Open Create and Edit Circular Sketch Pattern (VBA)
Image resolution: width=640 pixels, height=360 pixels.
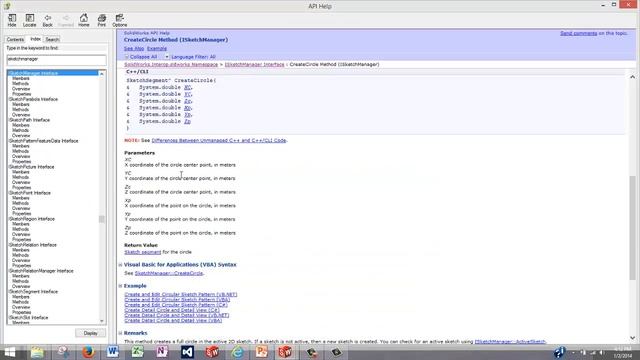tap(177, 300)
